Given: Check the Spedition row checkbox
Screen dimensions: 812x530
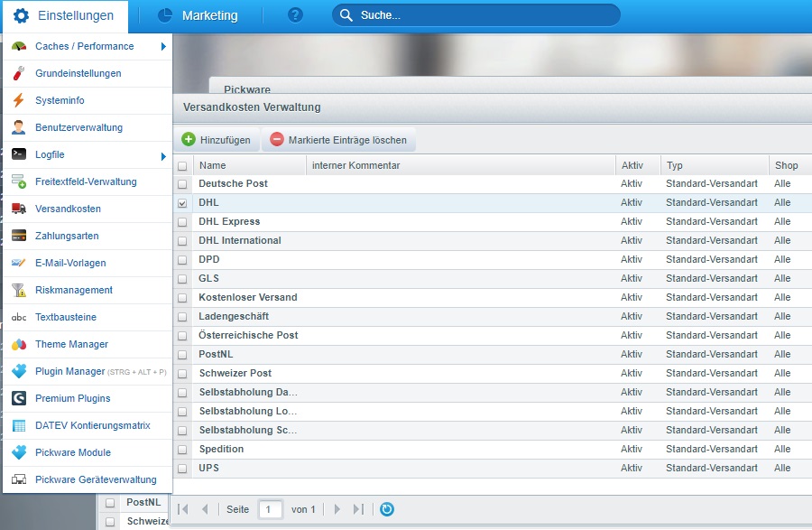Looking at the screenshot, I should 182,450.
